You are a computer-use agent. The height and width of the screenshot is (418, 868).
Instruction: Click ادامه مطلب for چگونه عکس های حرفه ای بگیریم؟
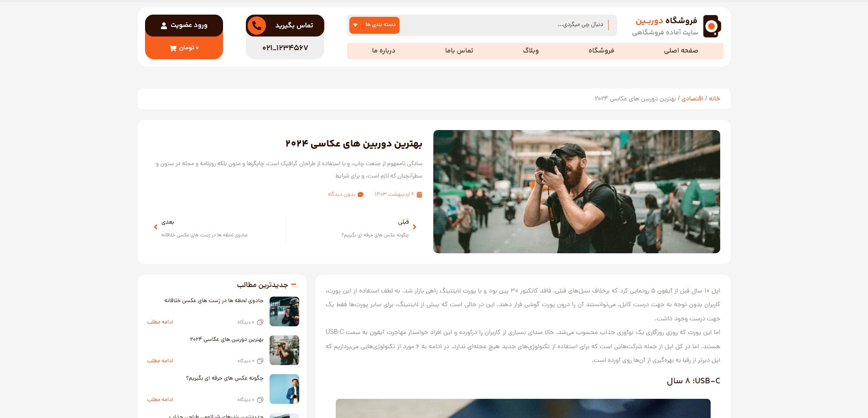160,400
